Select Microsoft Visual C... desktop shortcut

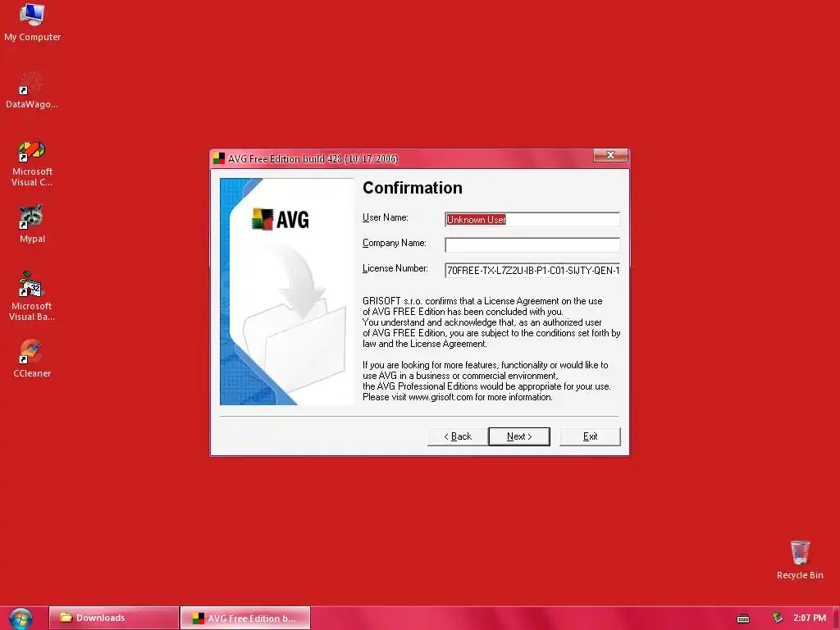coord(32,163)
